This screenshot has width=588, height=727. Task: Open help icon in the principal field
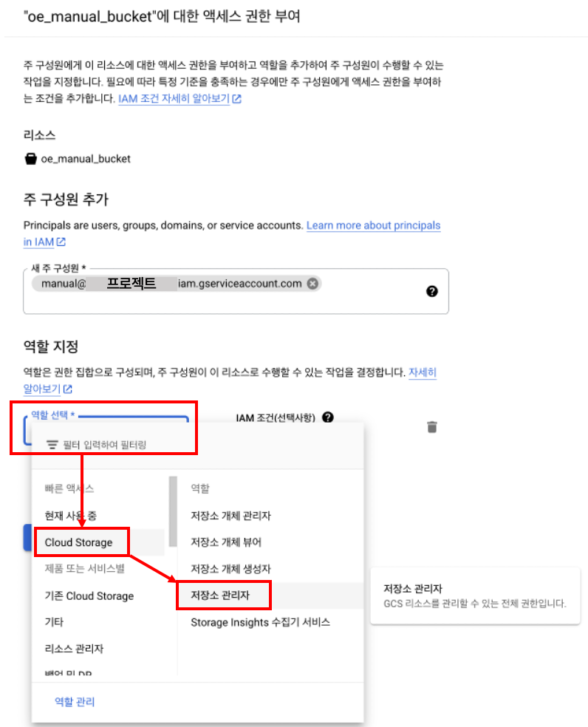click(x=431, y=291)
